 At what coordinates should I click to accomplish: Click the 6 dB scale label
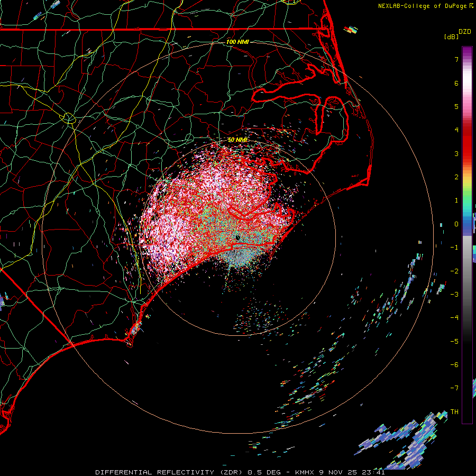click(456, 83)
